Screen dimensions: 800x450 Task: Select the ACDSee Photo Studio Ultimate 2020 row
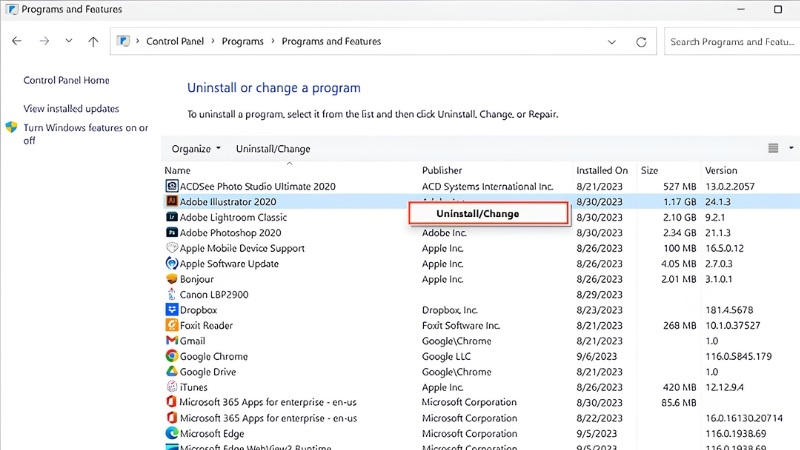point(481,186)
